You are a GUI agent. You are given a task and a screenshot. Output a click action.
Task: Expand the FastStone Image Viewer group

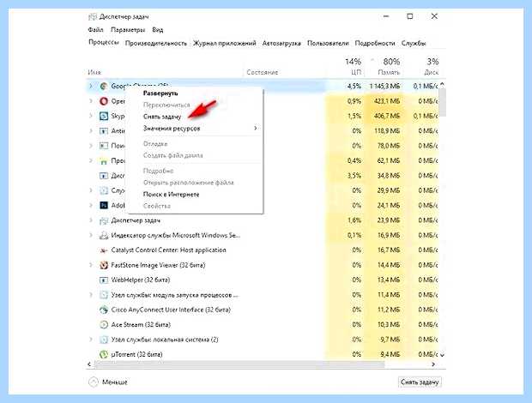click(x=91, y=265)
